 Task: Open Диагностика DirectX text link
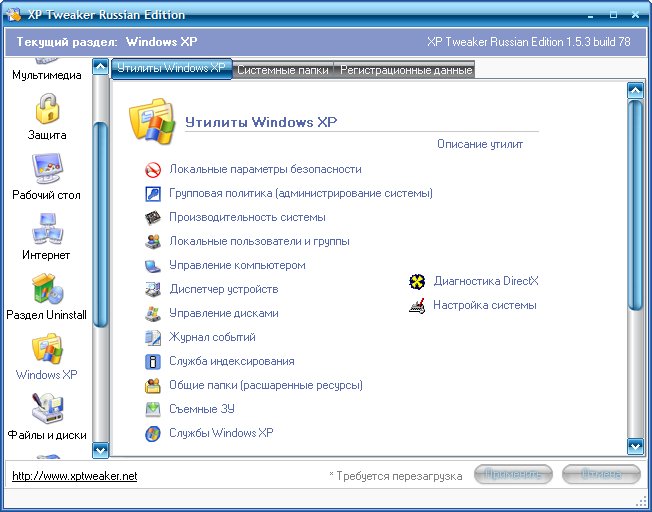(486, 281)
